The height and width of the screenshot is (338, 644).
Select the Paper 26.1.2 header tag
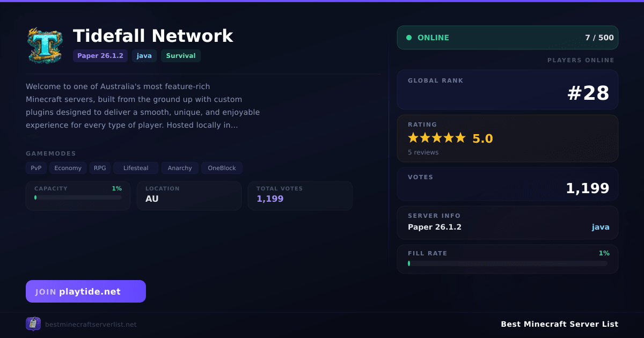[100, 56]
